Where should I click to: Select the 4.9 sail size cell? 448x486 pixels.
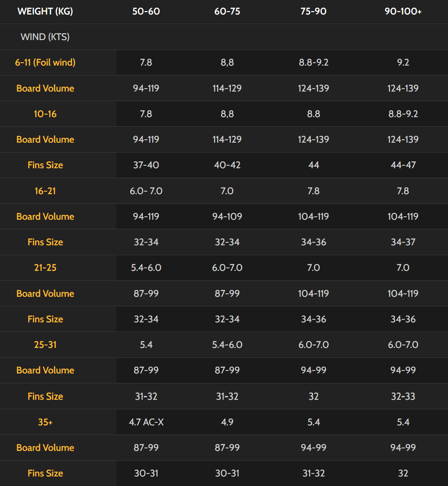227,422
